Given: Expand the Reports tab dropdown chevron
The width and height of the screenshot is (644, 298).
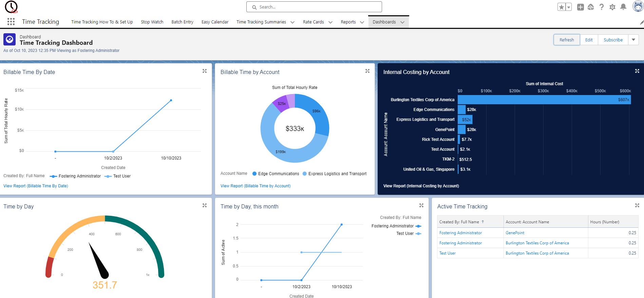Looking at the screenshot, I should pyautogui.click(x=362, y=22).
